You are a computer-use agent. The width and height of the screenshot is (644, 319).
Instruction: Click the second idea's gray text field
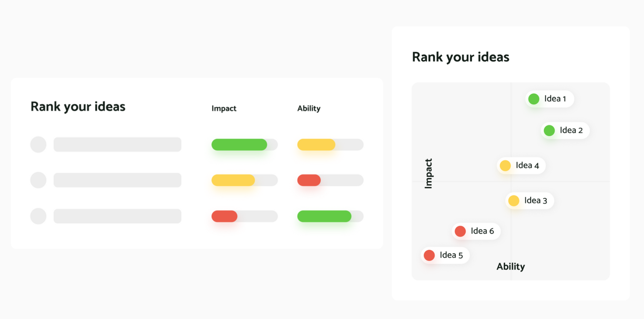click(x=117, y=180)
